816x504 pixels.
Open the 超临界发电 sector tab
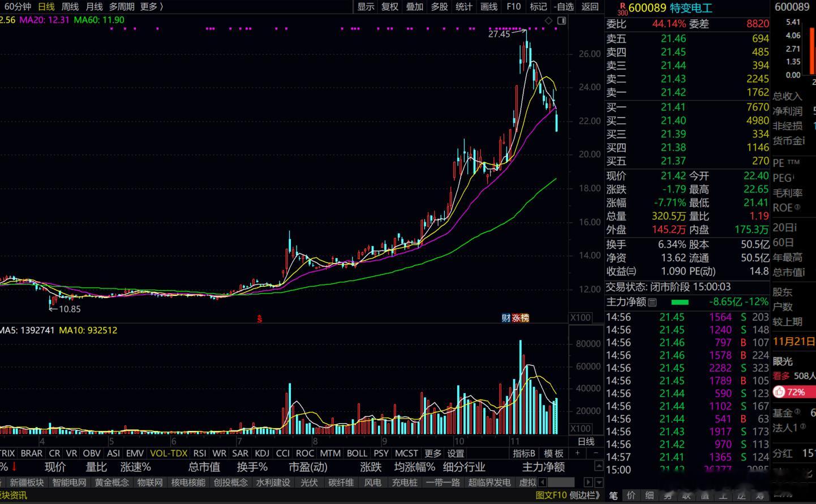489,483
